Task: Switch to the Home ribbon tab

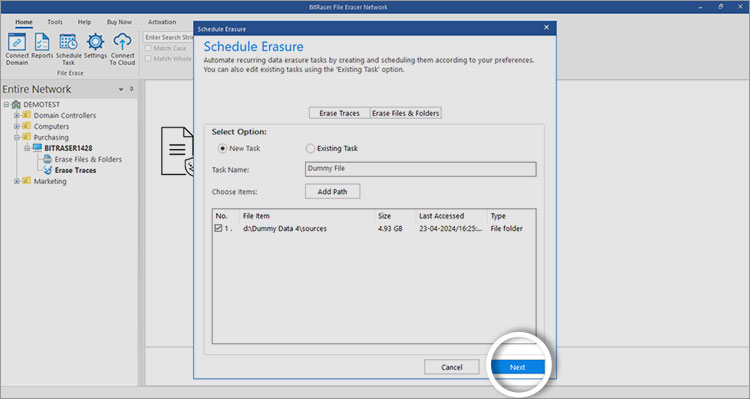Action: click(23, 22)
